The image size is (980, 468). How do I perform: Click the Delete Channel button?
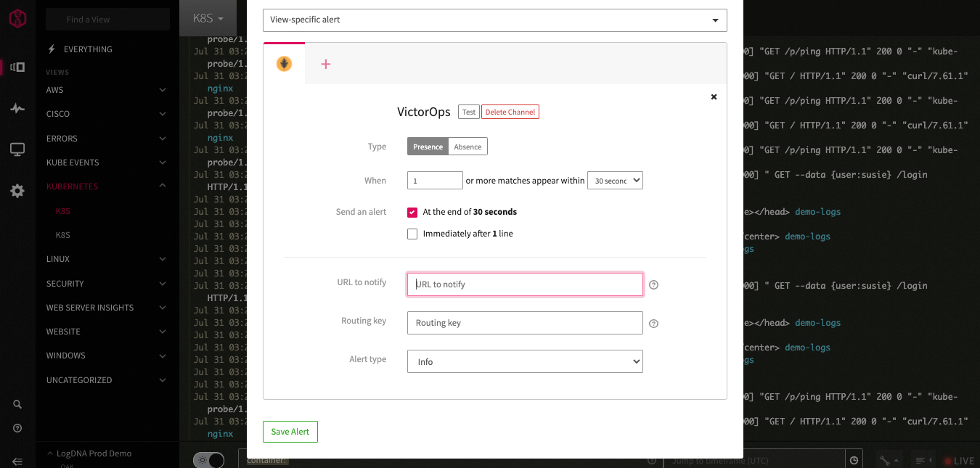coord(510,112)
